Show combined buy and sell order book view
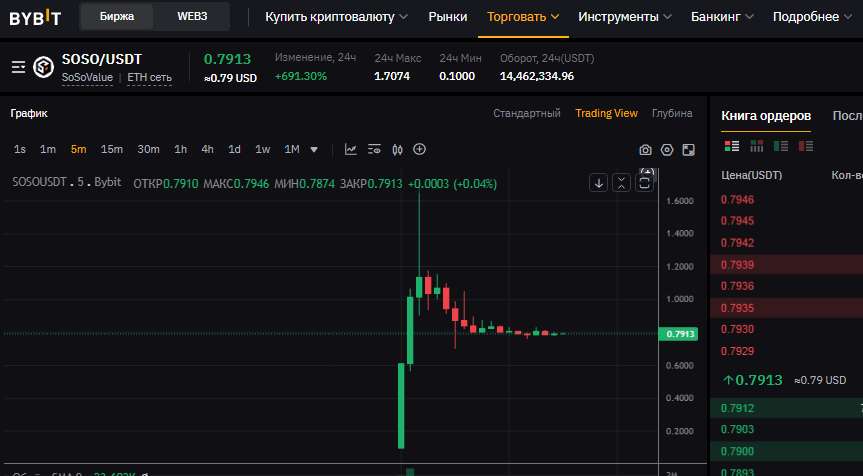Image resolution: width=863 pixels, height=476 pixels. click(732, 146)
